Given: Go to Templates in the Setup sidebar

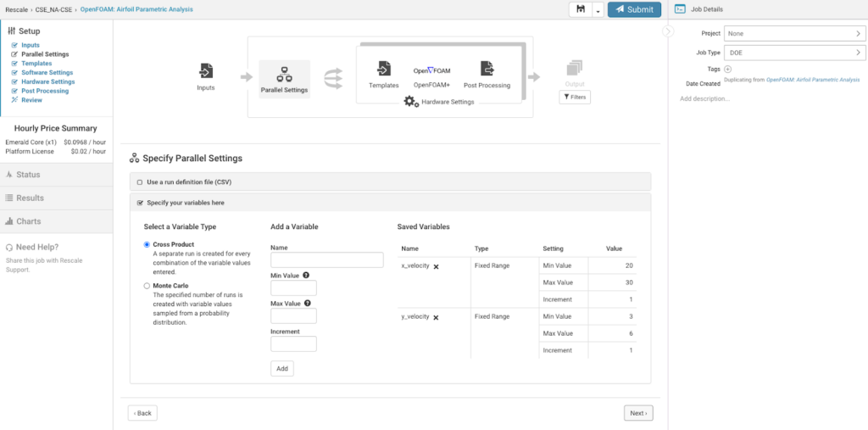Looking at the screenshot, I should click(36, 63).
